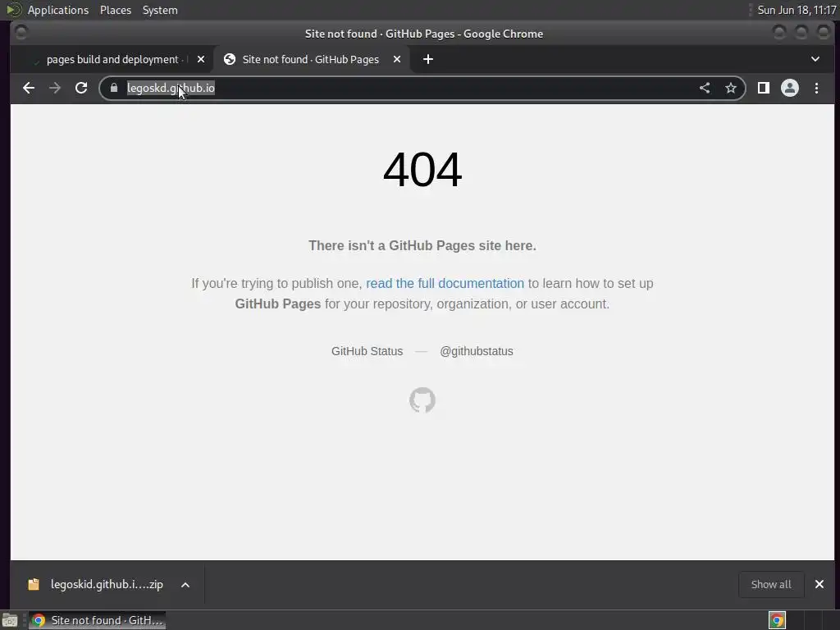Go back with the browser back arrow
This screenshot has width=840, height=630.
tap(29, 89)
